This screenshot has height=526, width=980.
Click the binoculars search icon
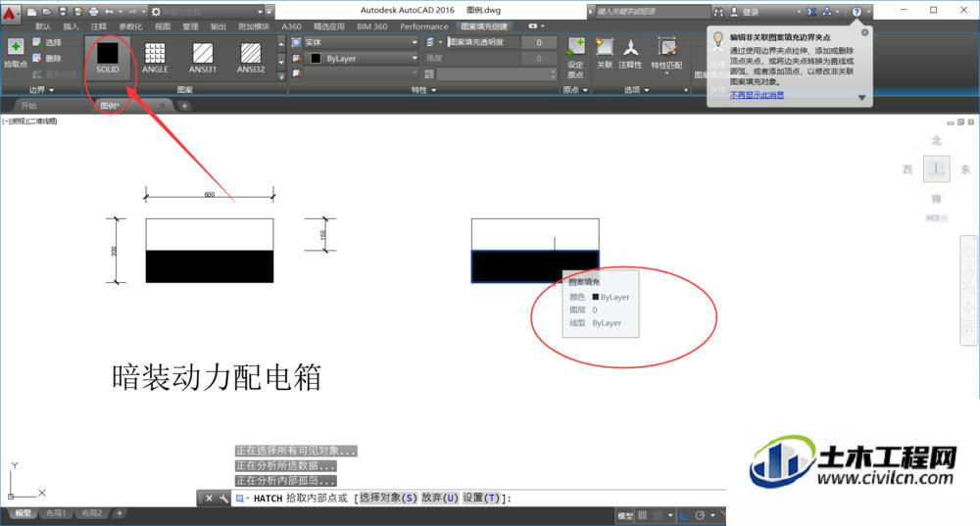(718, 11)
